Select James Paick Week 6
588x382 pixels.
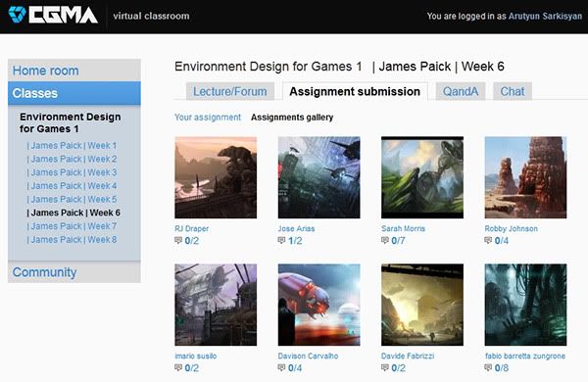pyautogui.click(x=73, y=213)
